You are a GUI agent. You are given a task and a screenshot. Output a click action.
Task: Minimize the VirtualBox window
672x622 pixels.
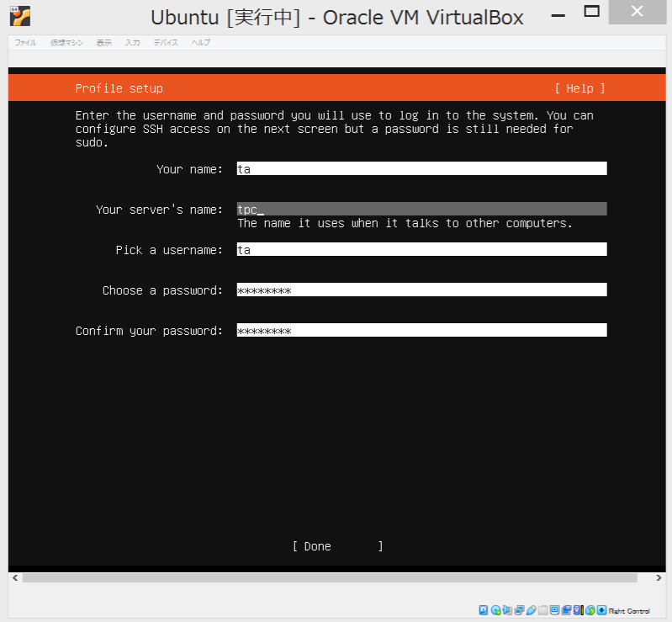pyautogui.click(x=558, y=15)
